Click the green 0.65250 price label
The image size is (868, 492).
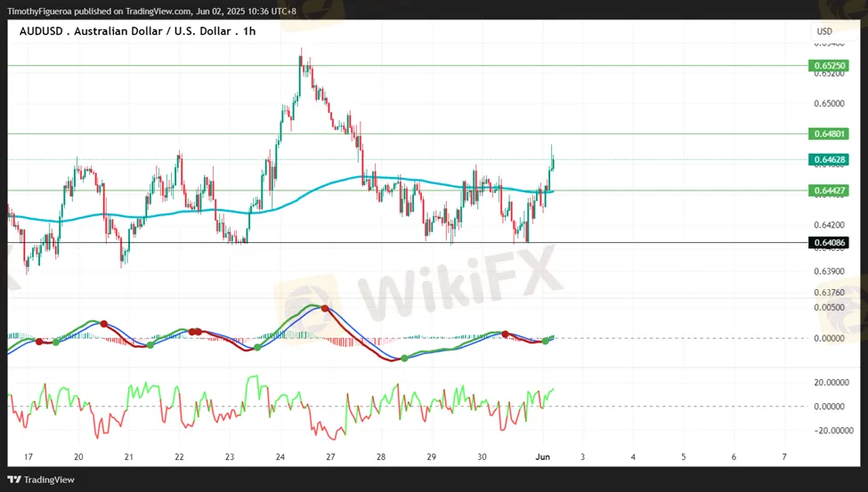click(x=828, y=66)
